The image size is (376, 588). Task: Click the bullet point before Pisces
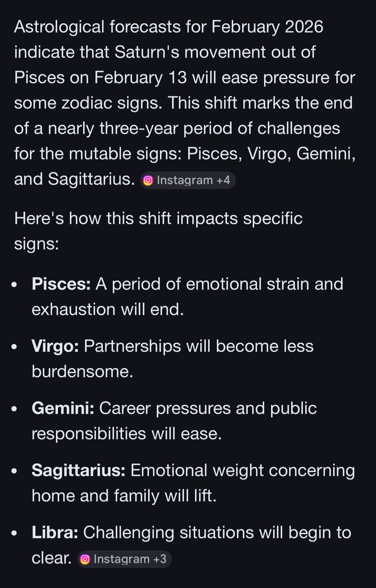pyautogui.click(x=14, y=285)
